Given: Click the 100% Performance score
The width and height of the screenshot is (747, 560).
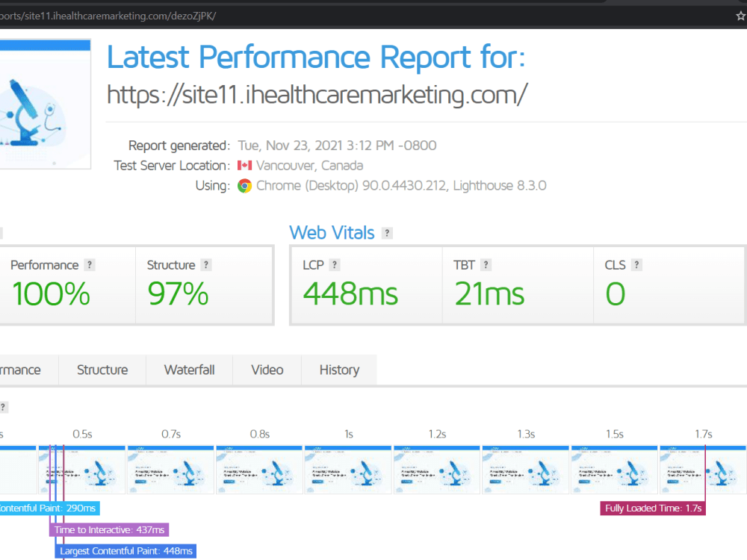Looking at the screenshot, I should click(51, 293).
